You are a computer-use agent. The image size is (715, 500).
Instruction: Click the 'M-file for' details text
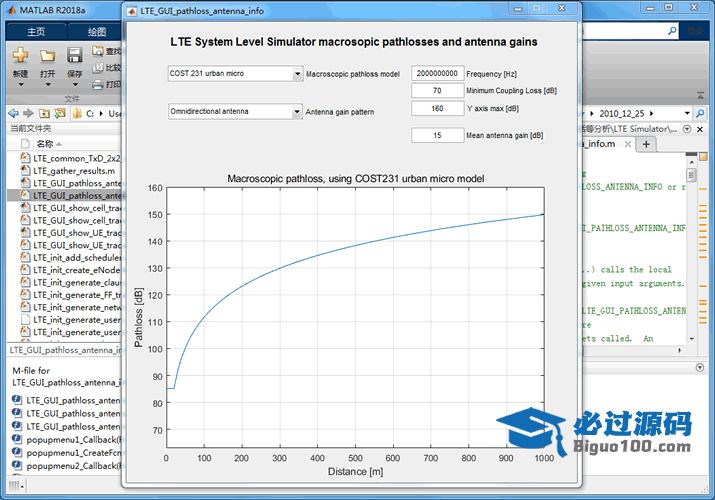[x=31, y=371]
